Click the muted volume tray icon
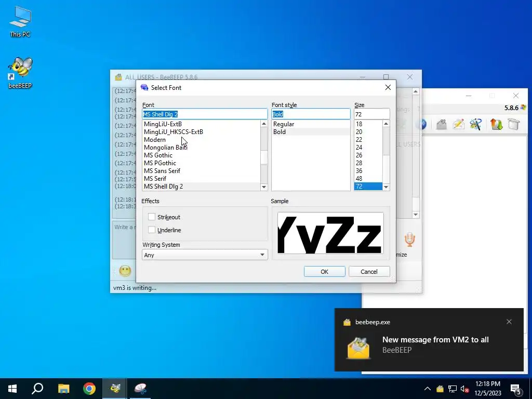 point(465,389)
